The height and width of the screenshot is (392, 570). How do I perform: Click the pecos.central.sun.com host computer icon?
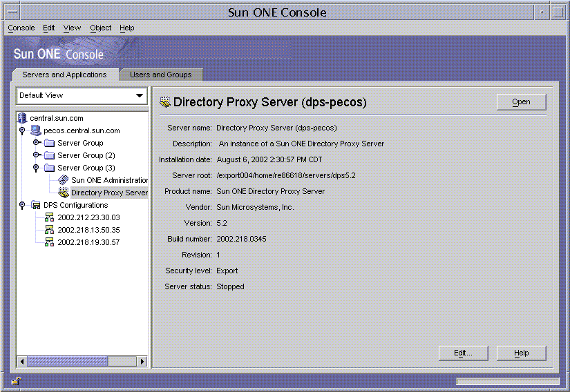tap(36, 130)
